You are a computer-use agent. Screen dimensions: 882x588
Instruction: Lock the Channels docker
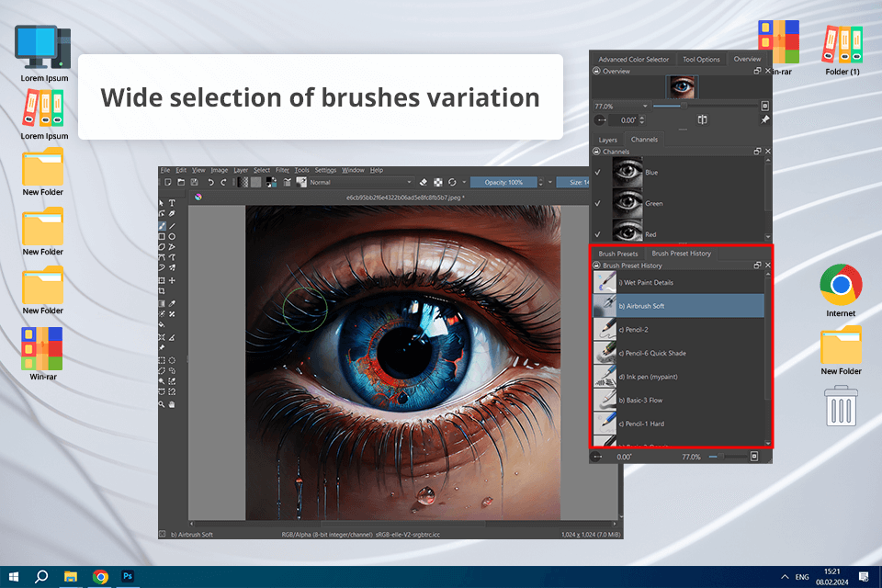point(596,152)
